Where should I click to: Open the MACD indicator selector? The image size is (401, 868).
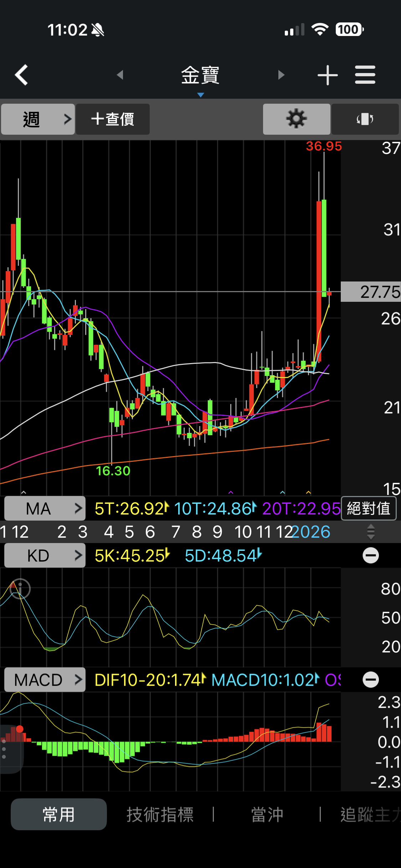pyautogui.click(x=45, y=680)
